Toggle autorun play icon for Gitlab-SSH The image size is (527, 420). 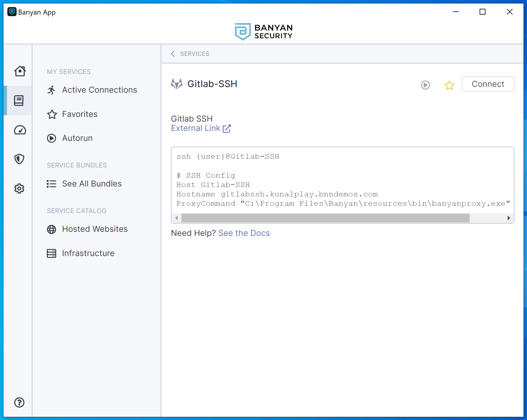[425, 85]
